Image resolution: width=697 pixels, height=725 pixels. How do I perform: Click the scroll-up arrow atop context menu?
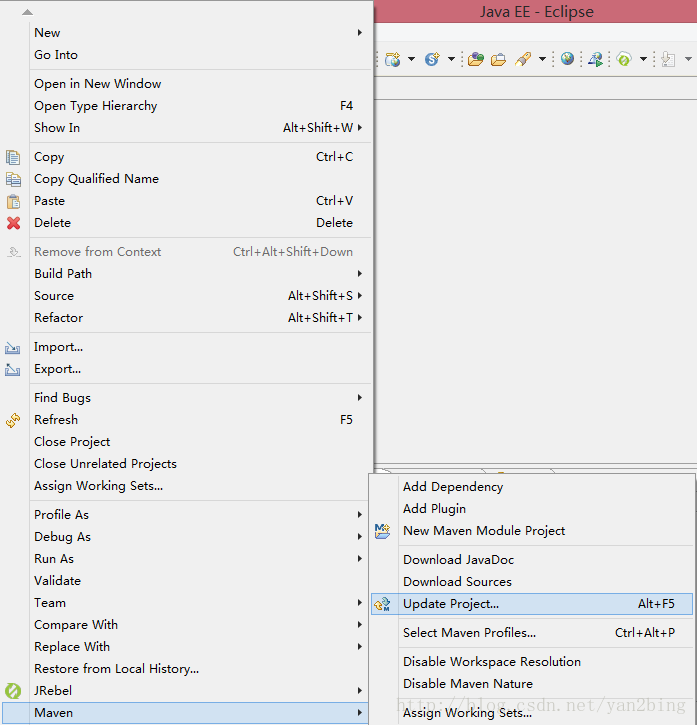click(x=27, y=12)
